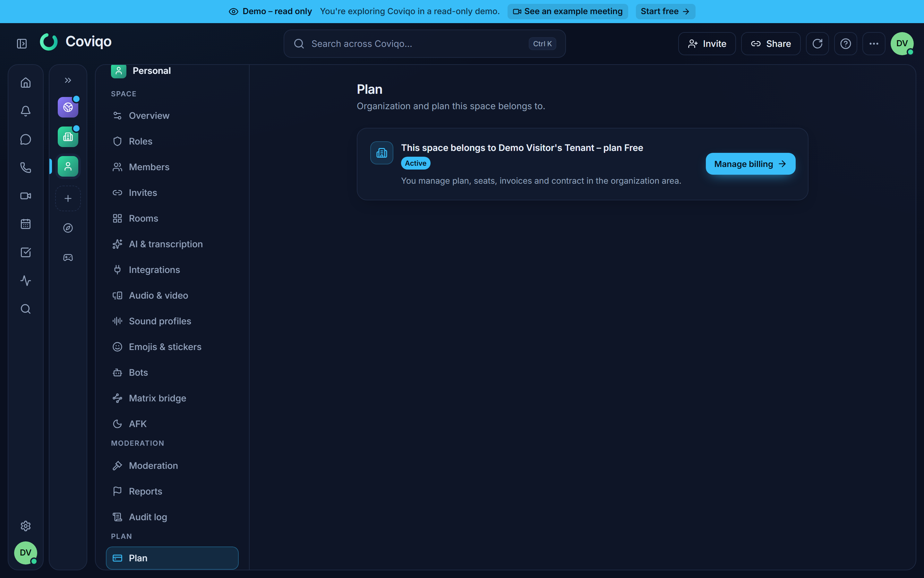924x578 pixels.
Task: Click Start free in the banner
Action: click(665, 12)
